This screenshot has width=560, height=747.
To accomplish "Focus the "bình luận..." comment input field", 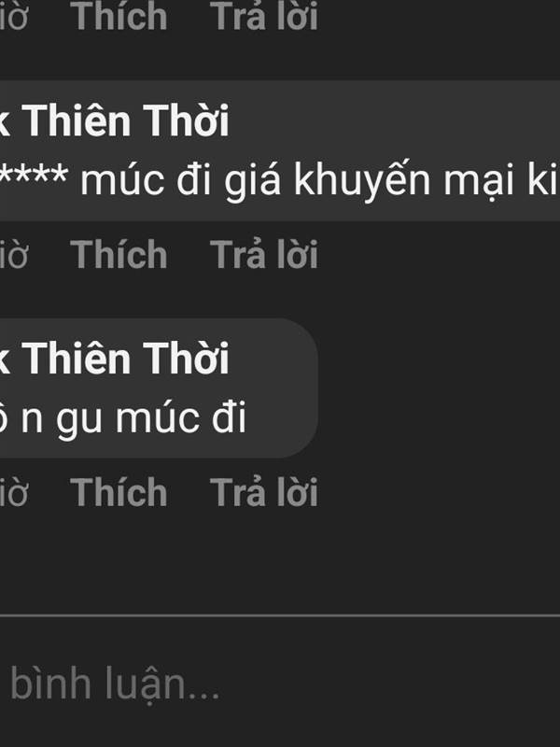I will point(280,684).
